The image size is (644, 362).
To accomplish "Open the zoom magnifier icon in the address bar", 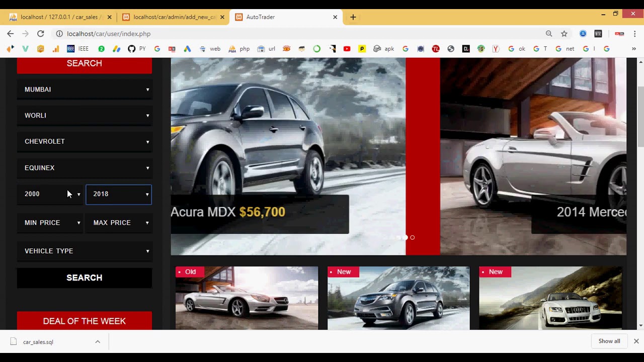I will (549, 34).
